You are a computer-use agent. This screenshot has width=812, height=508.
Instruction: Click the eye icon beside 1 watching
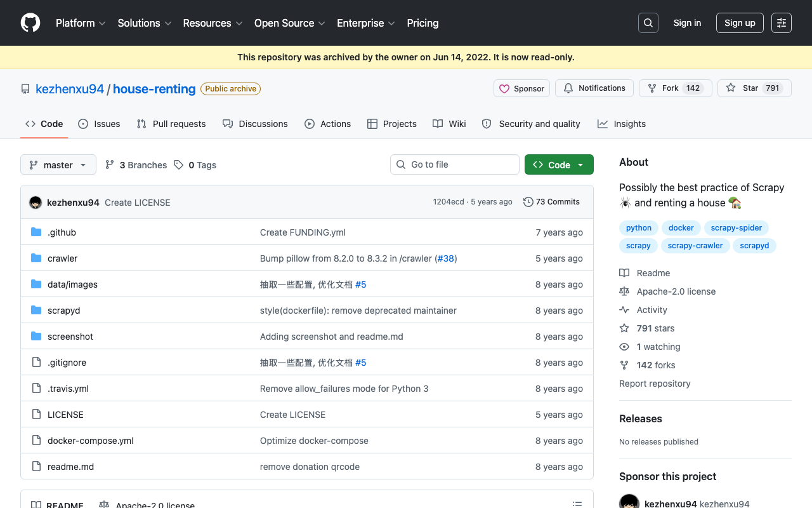(624, 347)
